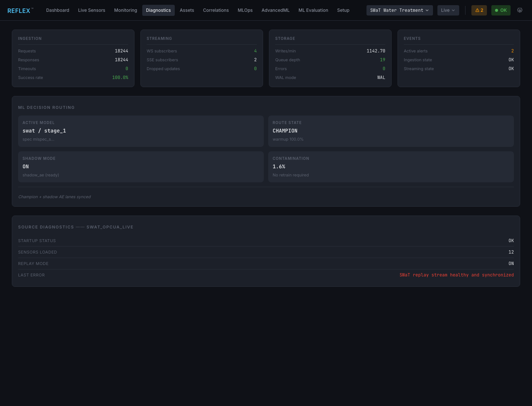This screenshot has width=532, height=406.
Task: Click the REFLEX logo
Action: tap(20, 11)
